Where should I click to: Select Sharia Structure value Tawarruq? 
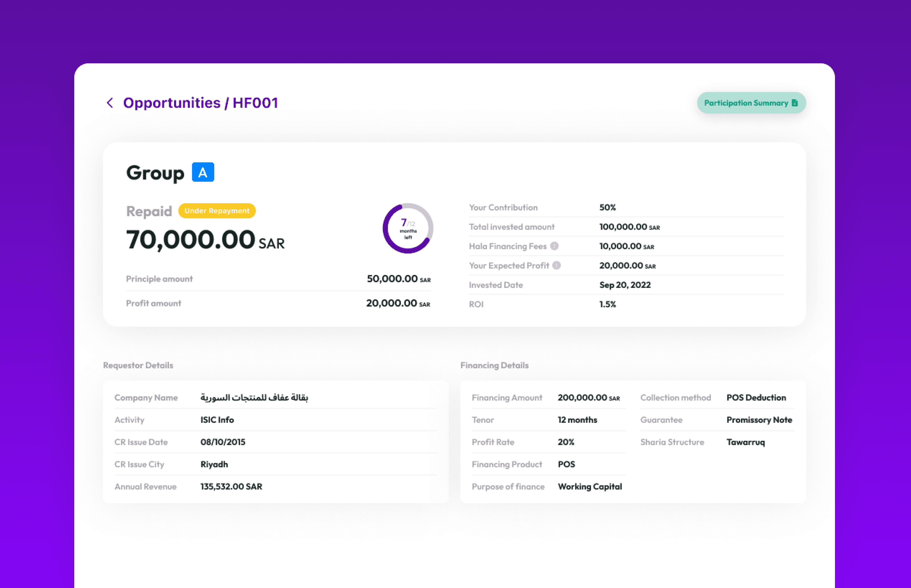(746, 442)
